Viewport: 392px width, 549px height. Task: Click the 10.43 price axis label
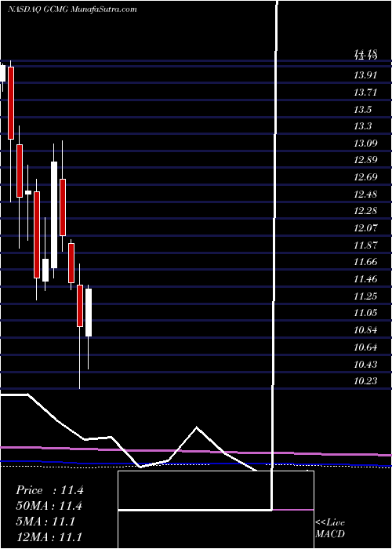[365, 365]
